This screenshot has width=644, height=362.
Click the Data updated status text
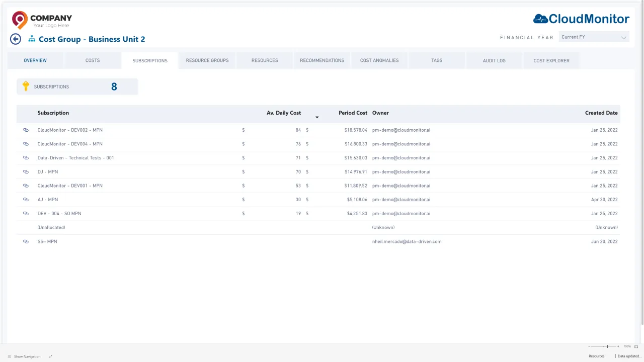tap(629, 356)
